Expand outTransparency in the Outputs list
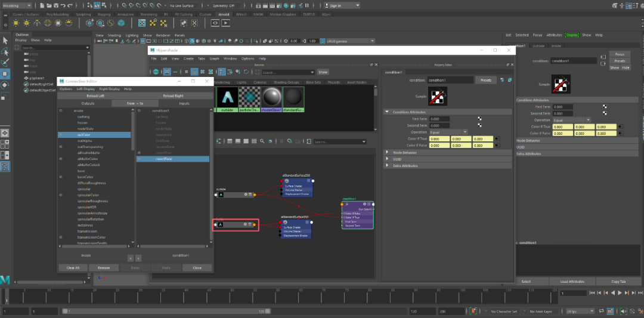Viewport: 644px width, 318px height. pyautogui.click(x=61, y=147)
